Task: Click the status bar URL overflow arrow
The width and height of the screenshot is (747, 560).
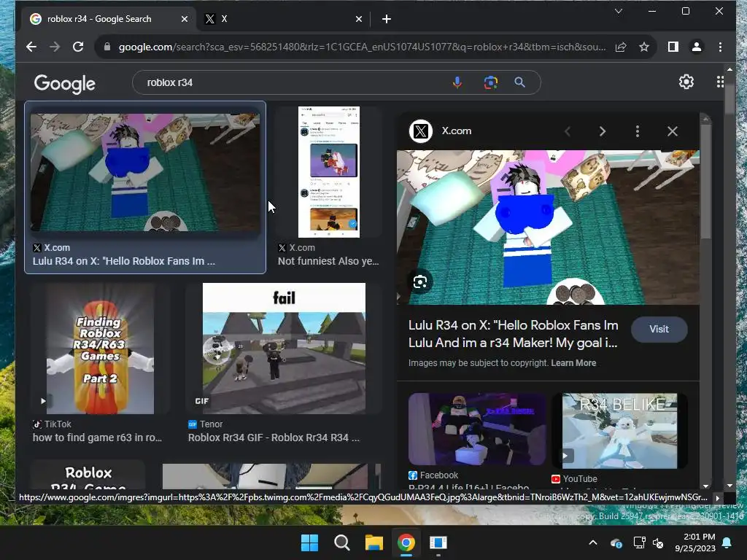Action: [x=718, y=497]
